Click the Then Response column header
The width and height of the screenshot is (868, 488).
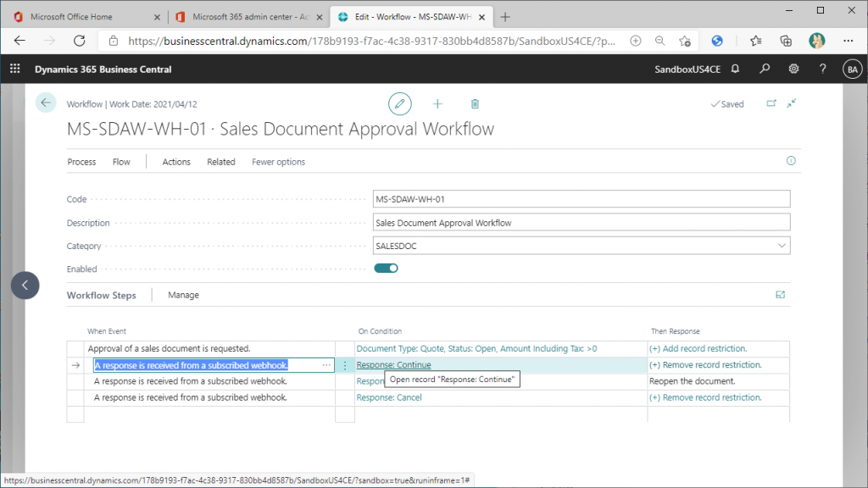point(676,331)
